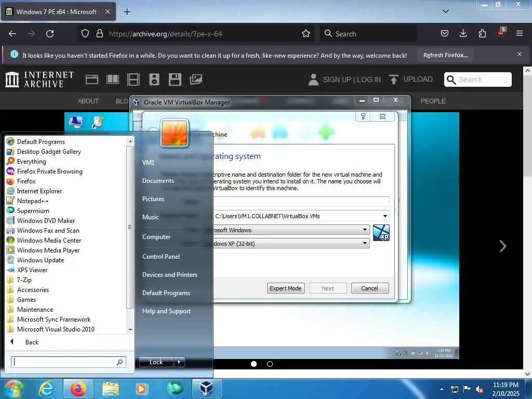Expand the Accessories folder
Image resolution: width=532 pixels, height=399 pixels.
pos(33,290)
